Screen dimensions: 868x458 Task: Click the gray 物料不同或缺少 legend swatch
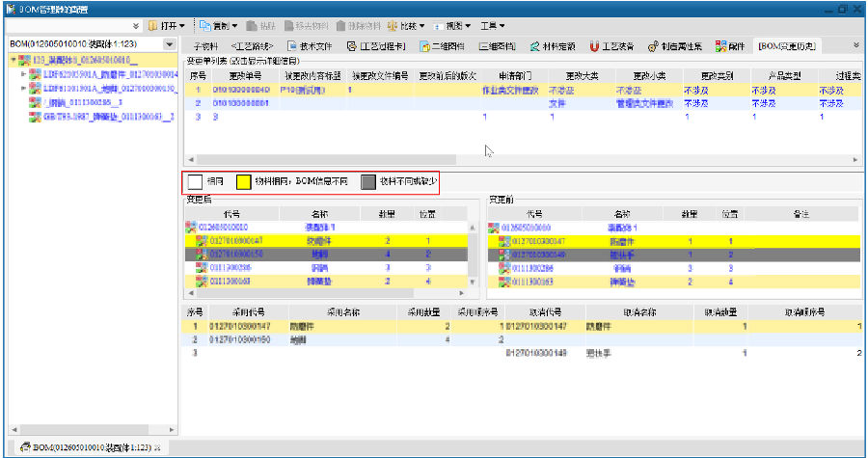368,182
